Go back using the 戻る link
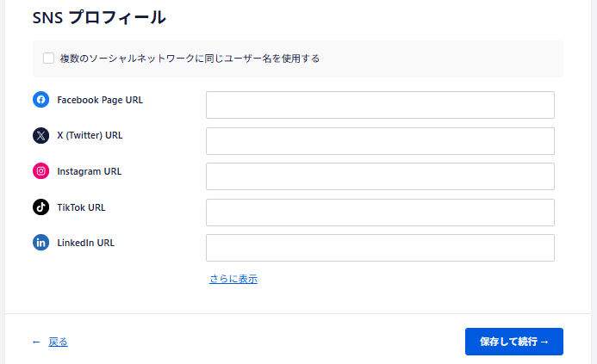 (58, 342)
